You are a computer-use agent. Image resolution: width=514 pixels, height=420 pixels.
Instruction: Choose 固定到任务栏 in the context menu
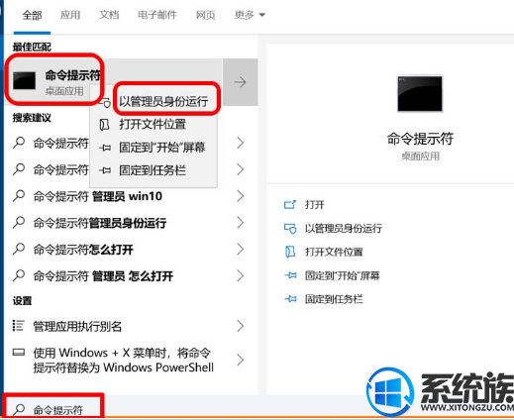pyautogui.click(x=153, y=170)
